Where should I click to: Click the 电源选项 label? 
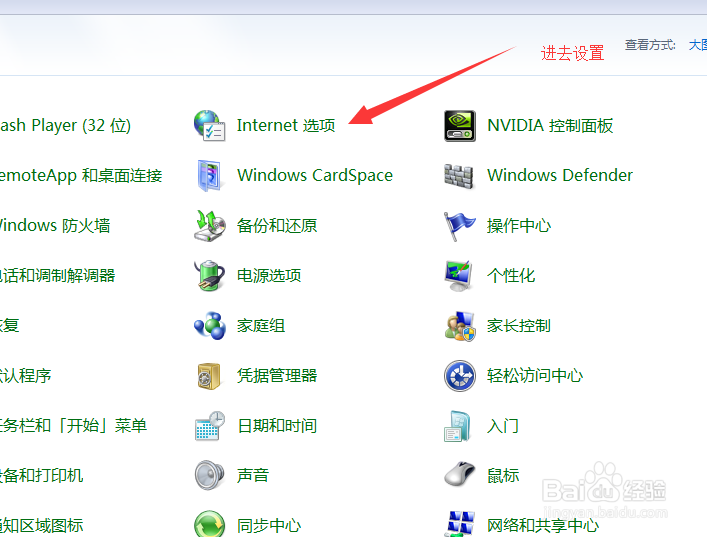point(269,275)
